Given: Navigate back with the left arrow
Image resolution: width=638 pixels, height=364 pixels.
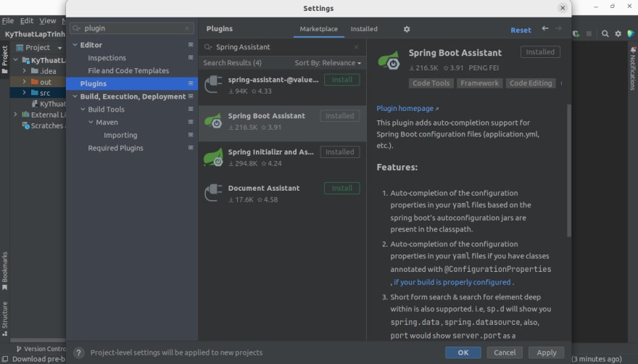Looking at the screenshot, I should coord(545,28).
